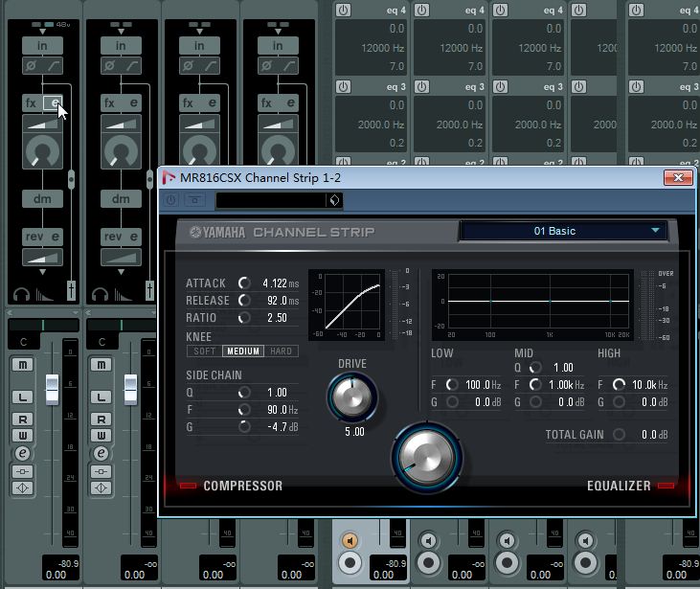Screen dimensions: 700x589
Task: Click the RATIO knob of the compressor
Action: pos(244,318)
